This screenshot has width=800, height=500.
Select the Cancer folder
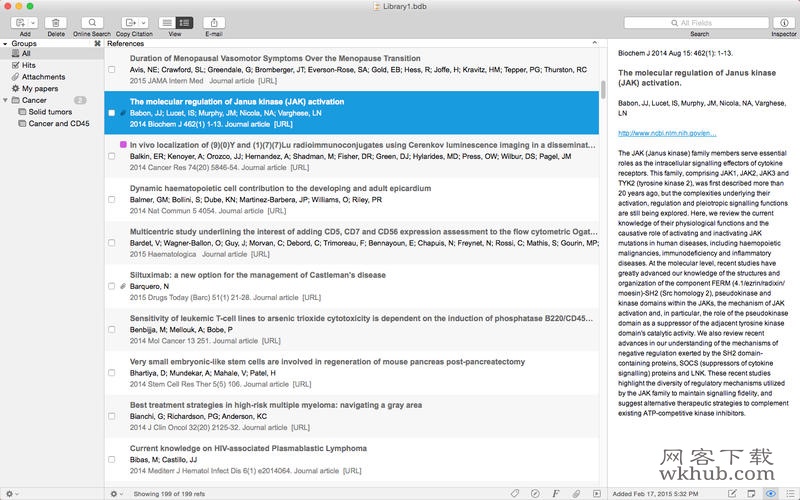coord(52,101)
